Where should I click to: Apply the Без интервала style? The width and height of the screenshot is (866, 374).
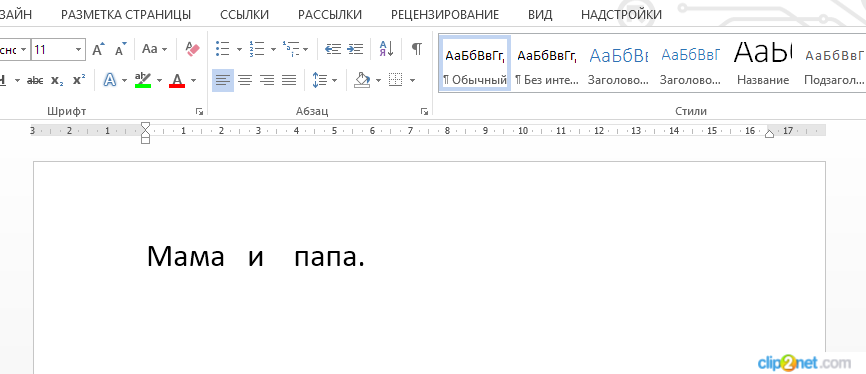[547, 63]
